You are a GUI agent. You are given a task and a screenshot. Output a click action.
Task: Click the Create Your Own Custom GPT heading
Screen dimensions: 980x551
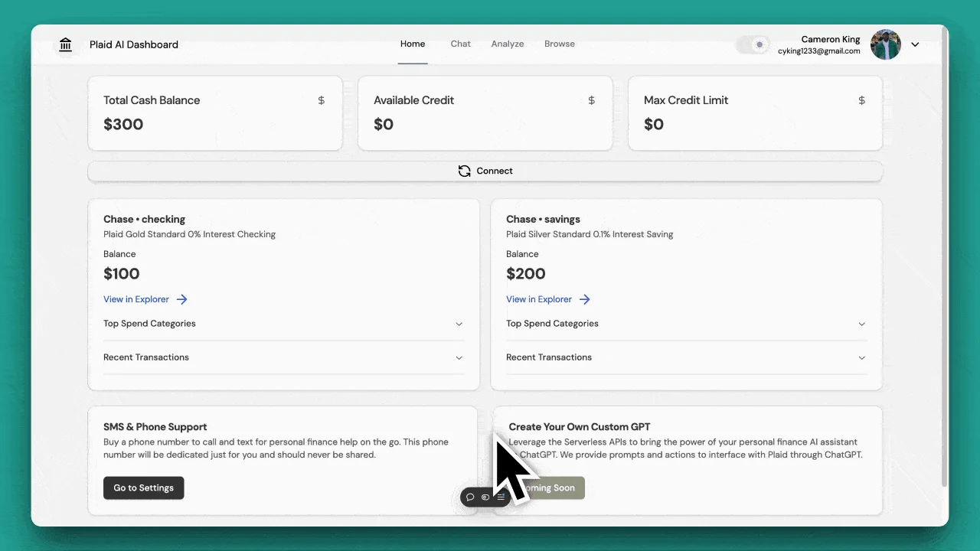[x=580, y=427]
